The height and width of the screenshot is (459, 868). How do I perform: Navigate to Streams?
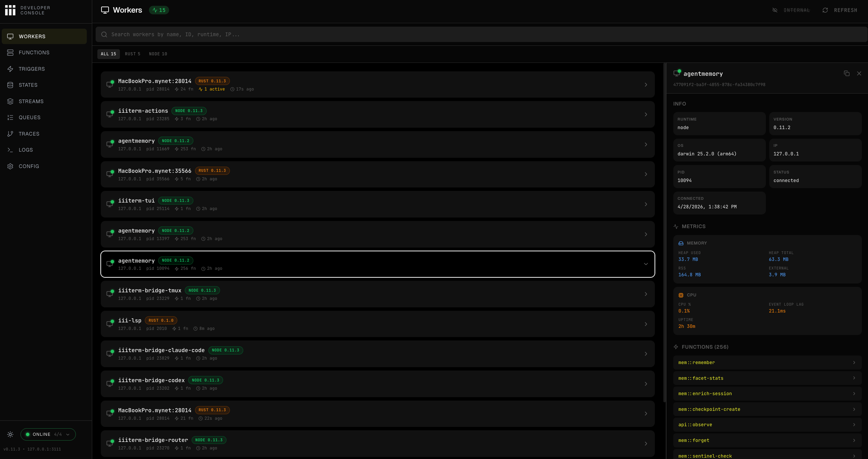tap(44, 101)
